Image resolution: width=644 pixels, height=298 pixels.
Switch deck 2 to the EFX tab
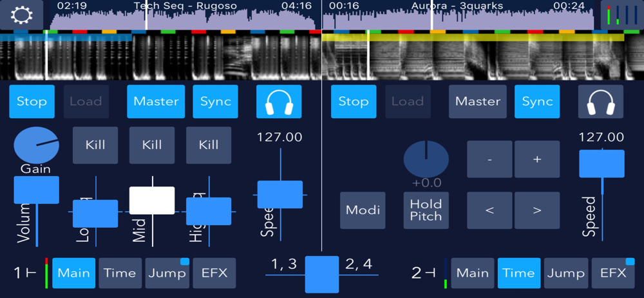613,273
